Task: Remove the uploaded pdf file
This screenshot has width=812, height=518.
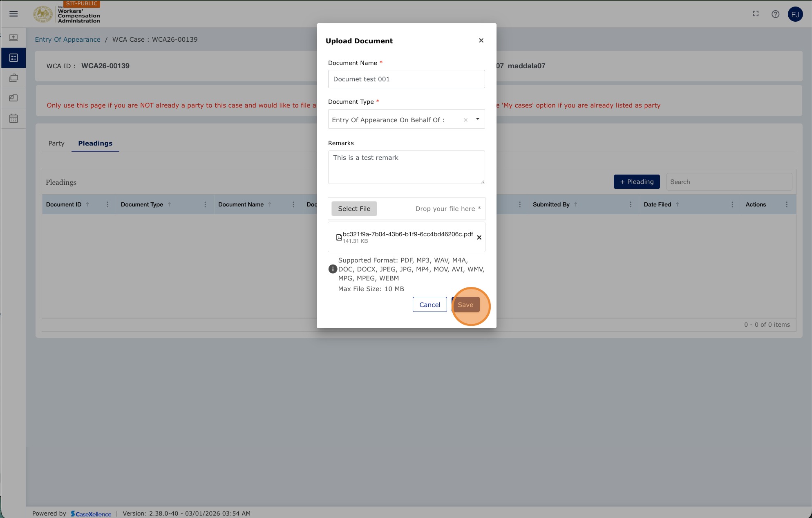Action: (x=479, y=238)
